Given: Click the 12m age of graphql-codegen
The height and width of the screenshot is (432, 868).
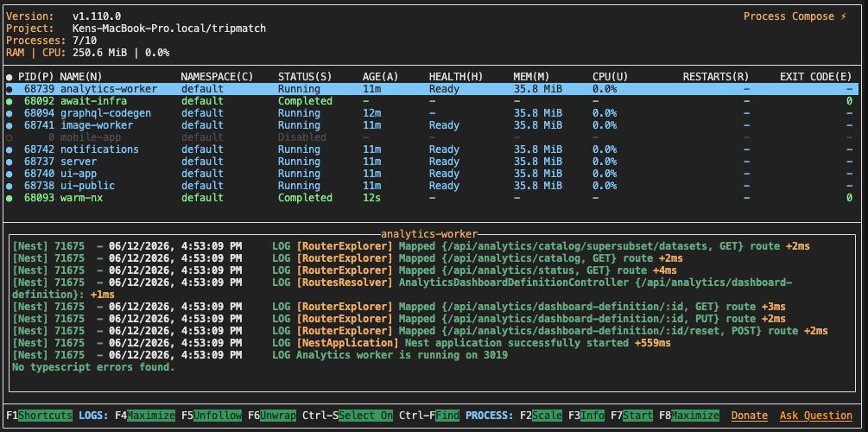Looking at the screenshot, I should (371, 113).
